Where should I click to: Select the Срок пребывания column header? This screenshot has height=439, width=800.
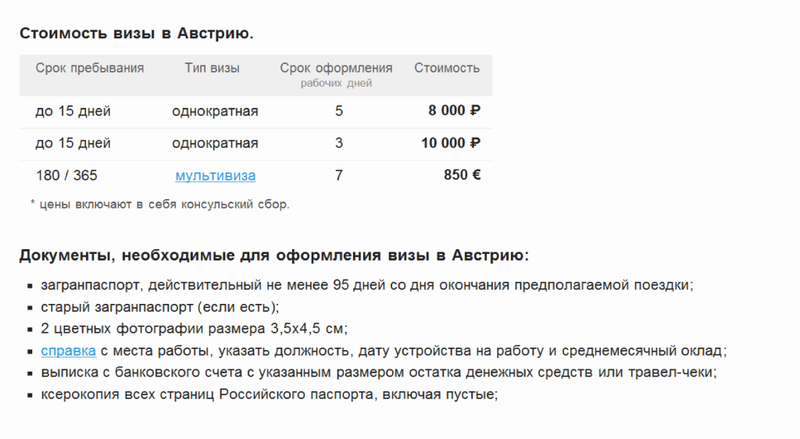click(x=90, y=68)
